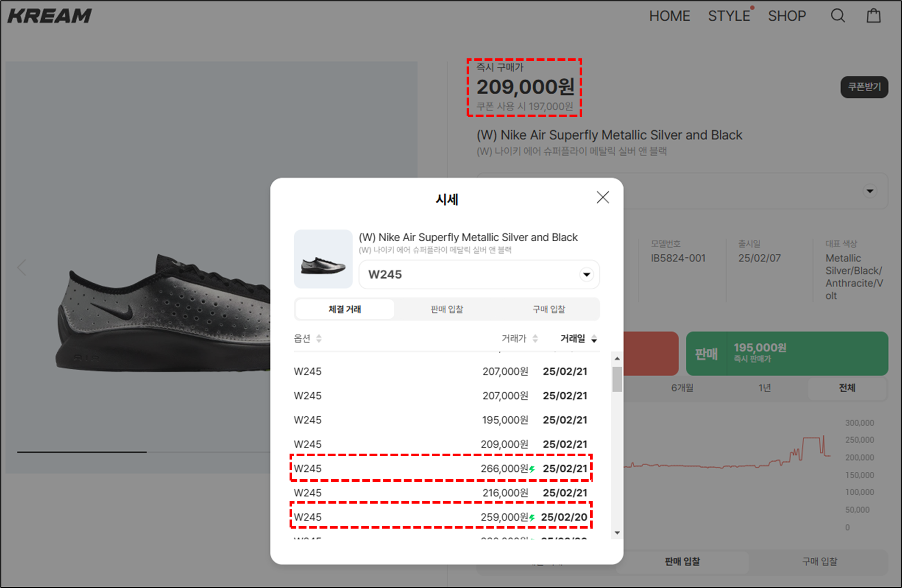The height and width of the screenshot is (588, 902).
Task: Click the red buy button
Action: coord(651,354)
